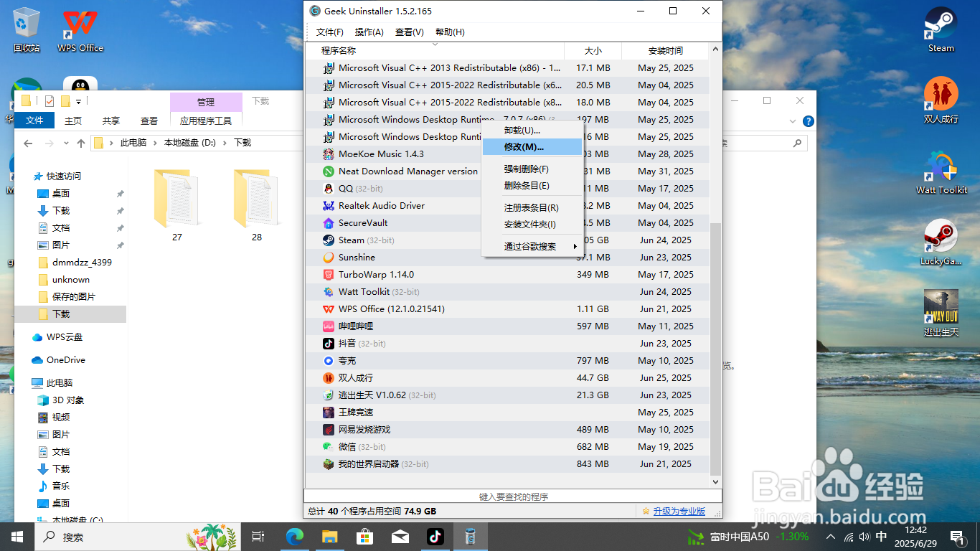
Task: Choose 卸载(U)... in context menu
Action: coord(532,131)
